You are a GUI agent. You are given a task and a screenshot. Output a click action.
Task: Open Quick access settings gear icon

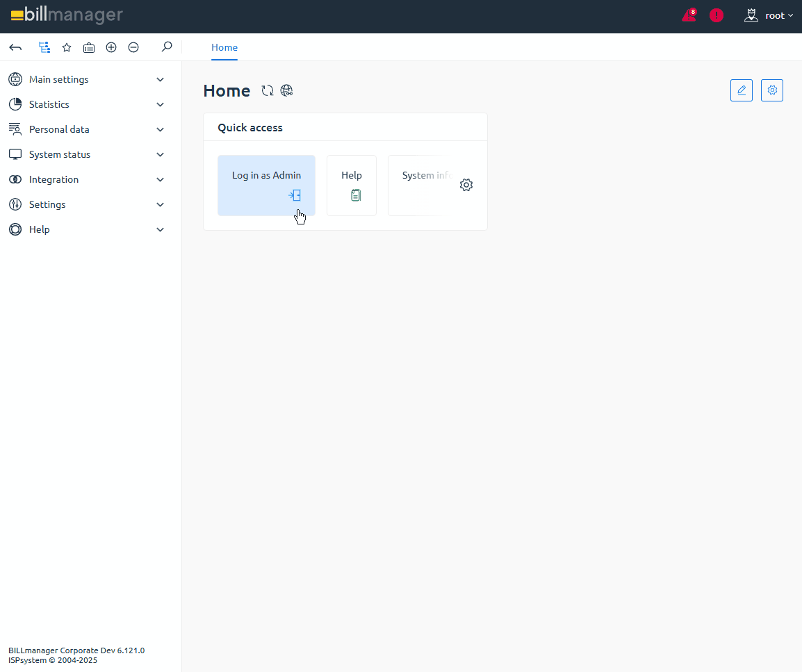click(x=466, y=185)
